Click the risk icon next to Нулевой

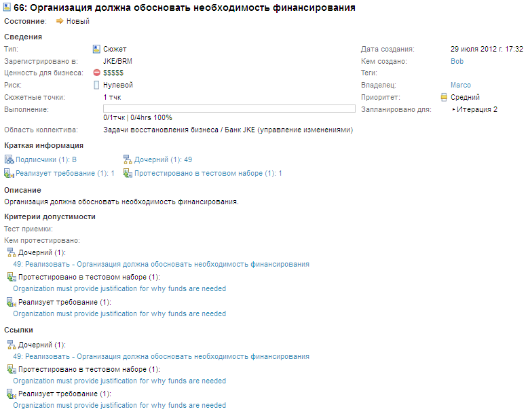pyautogui.click(x=96, y=85)
